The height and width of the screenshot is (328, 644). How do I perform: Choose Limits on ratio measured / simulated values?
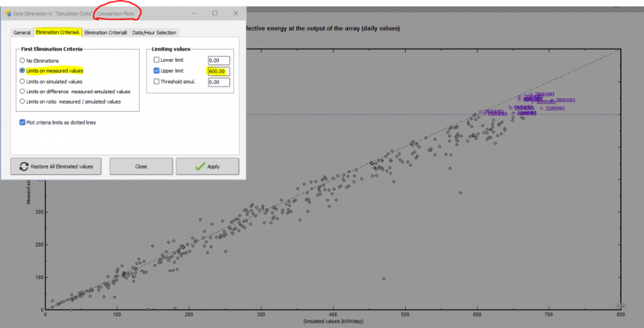coord(23,102)
